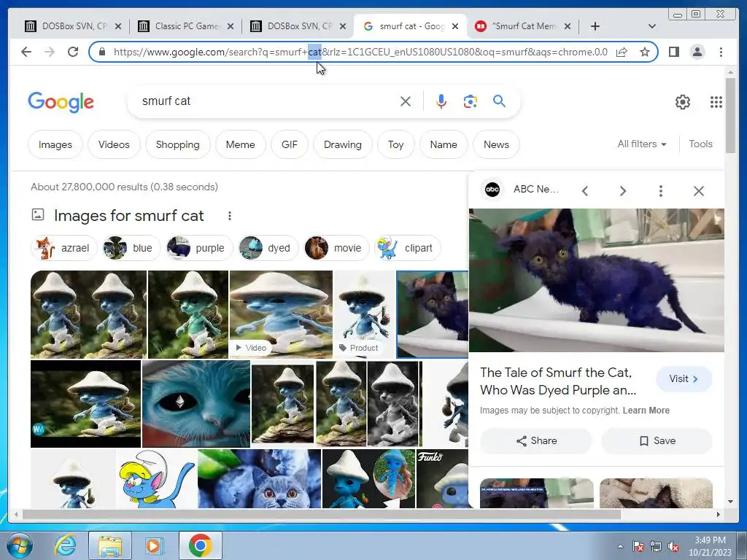The width and height of the screenshot is (747, 560).
Task: Select the Name filter chip
Action: 444,144
